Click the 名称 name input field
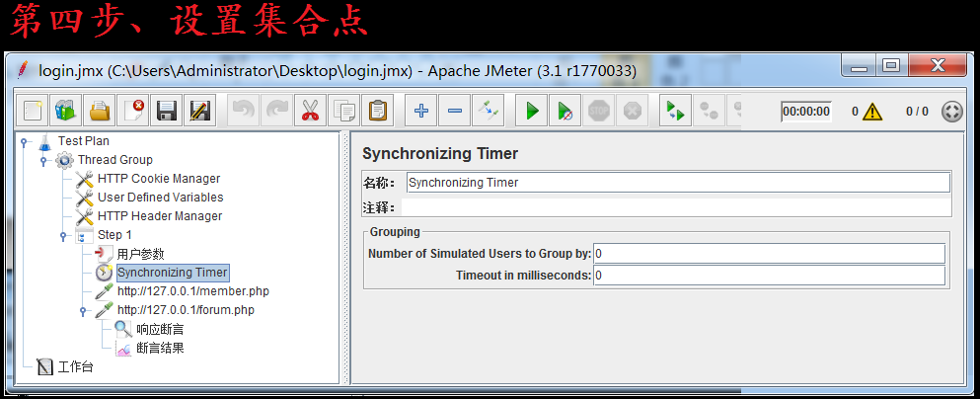This screenshot has width=980, height=399. 678,183
